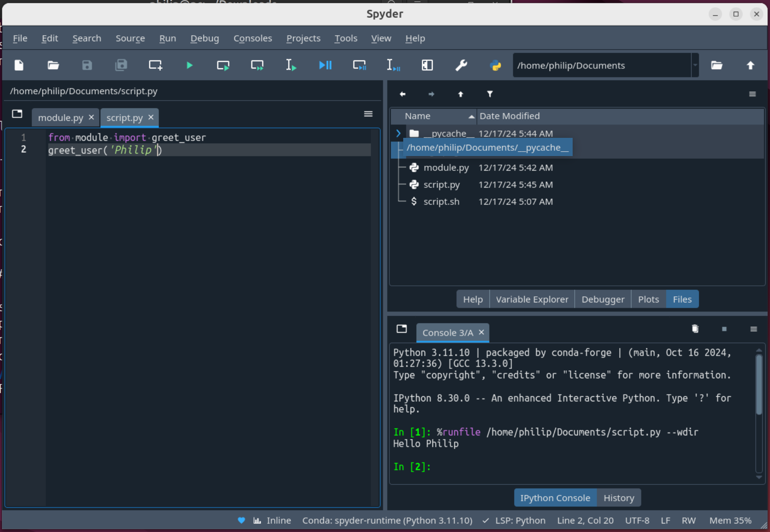Click console vertical scrollbar handle
The width and height of the screenshot is (770, 532).
click(x=759, y=384)
